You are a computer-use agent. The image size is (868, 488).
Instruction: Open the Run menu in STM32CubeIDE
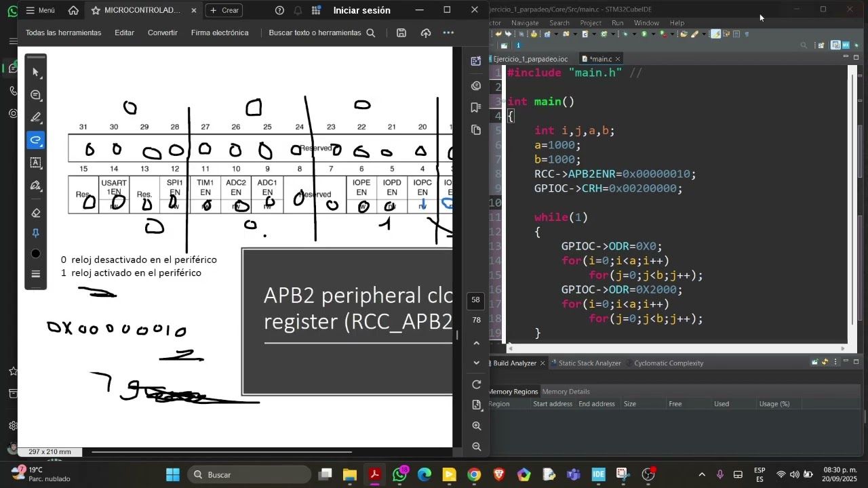[x=617, y=23]
